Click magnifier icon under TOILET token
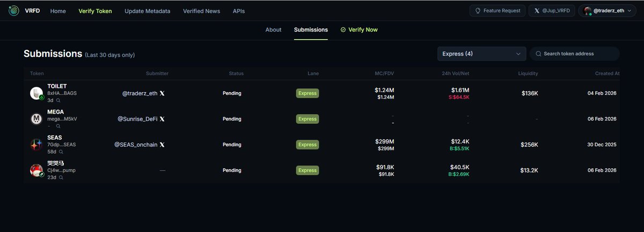 tap(58, 100)
